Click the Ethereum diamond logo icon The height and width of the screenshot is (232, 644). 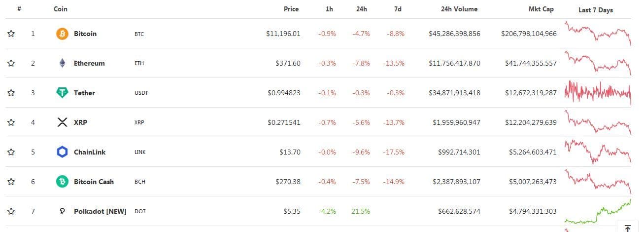pyautogui.click(x=62, y=63)
